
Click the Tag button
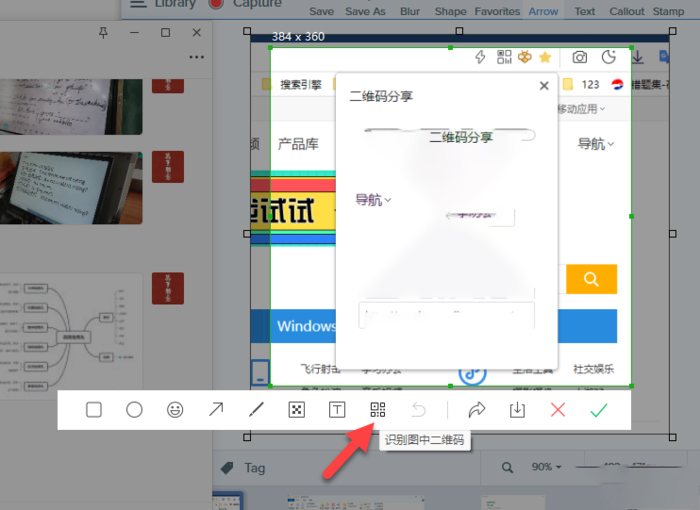244,468
